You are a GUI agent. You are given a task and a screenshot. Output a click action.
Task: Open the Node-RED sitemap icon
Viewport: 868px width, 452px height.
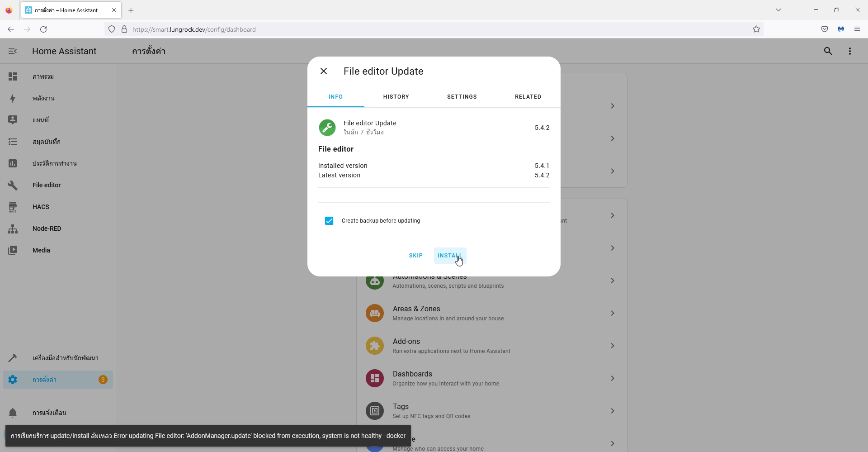(x=13, y=228)
